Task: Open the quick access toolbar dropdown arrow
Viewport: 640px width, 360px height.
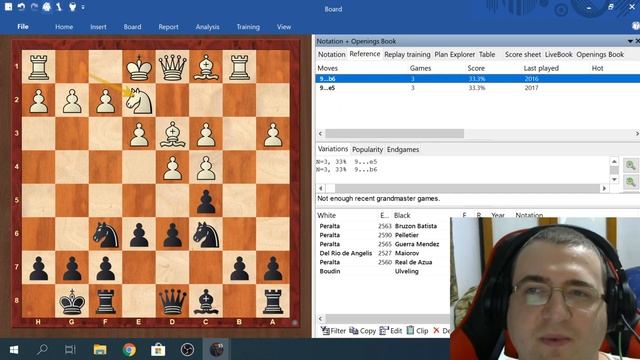Action: (x=83, y=7)
